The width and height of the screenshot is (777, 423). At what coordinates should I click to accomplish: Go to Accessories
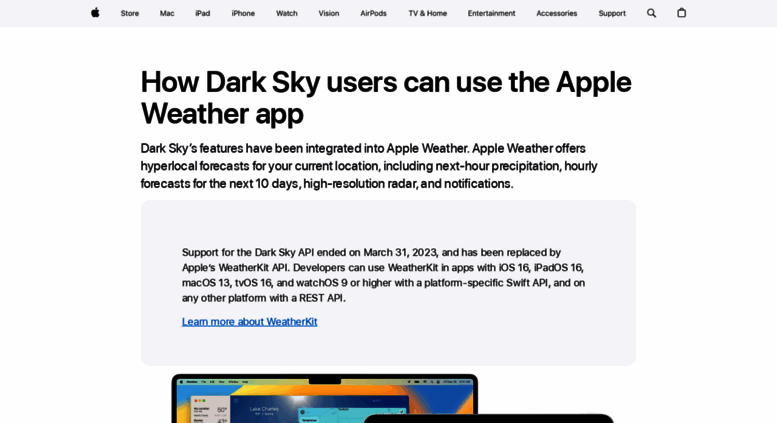557,13
